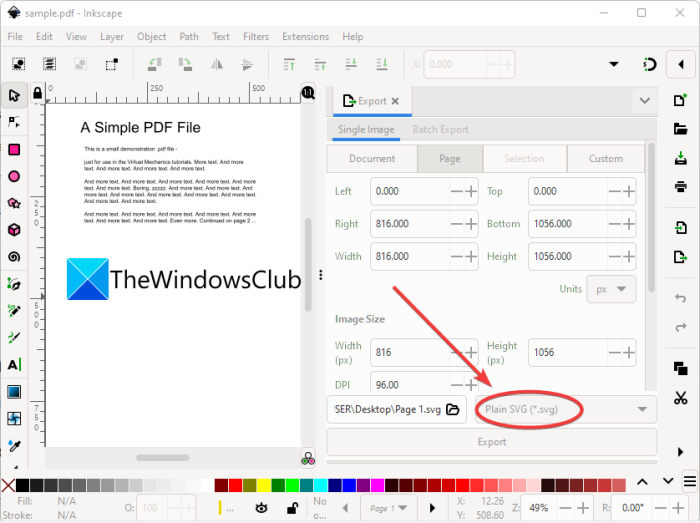Open the Extensions menu
This screenshot has height=523, width=700.
point(305,37)
